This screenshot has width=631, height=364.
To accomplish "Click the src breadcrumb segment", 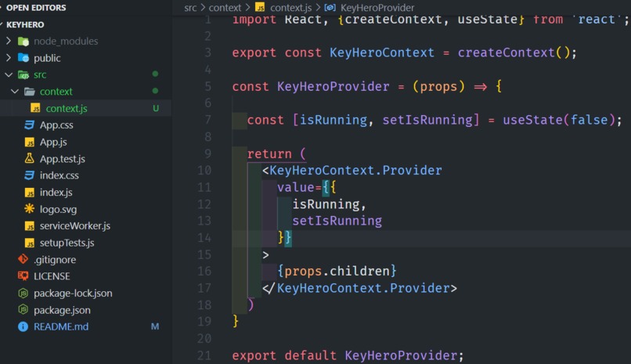I will coord(190,8).
